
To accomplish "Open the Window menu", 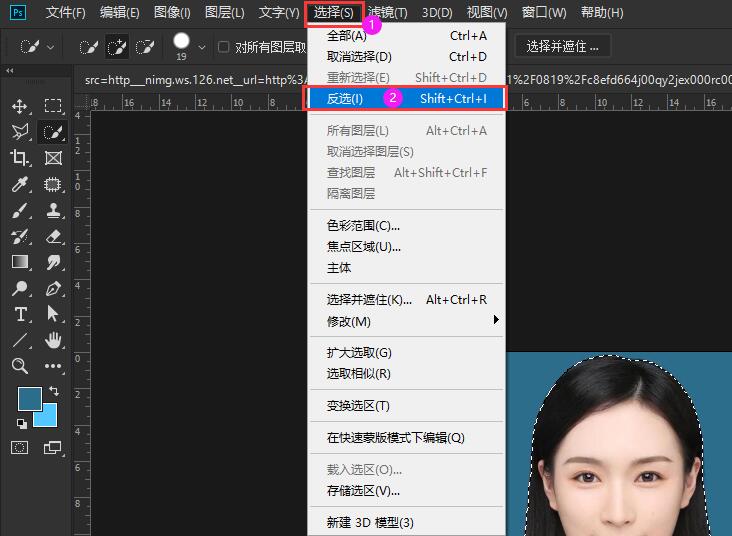I will (544, 12).
